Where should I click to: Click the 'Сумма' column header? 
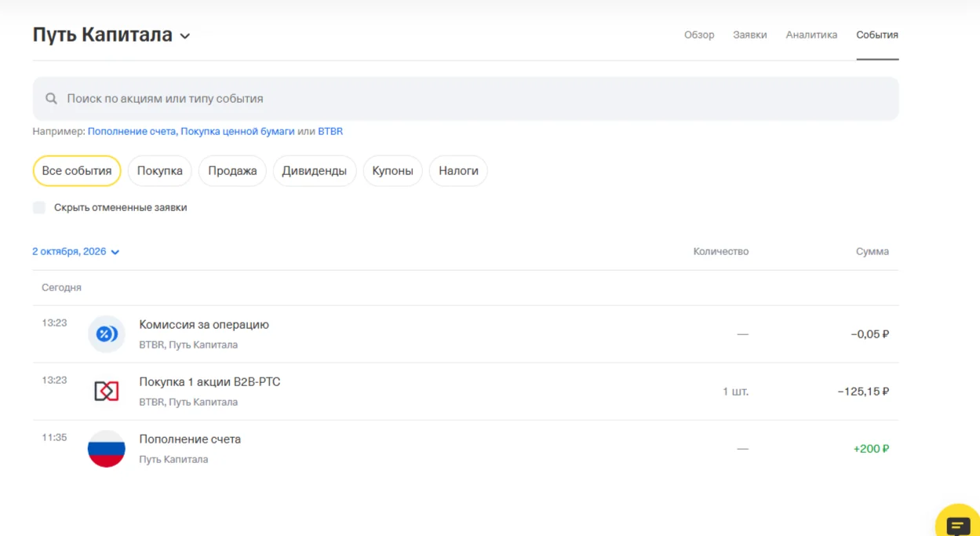click(873, 252)
